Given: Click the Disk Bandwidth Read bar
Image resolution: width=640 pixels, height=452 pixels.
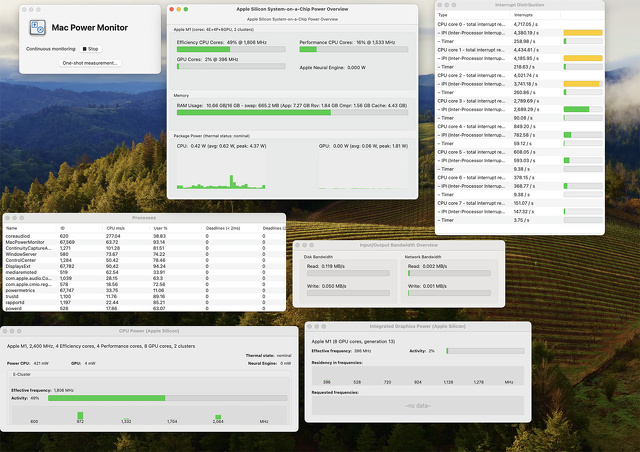Looking at the screenshot, I should pyautogui.click(x=348, y=273).
